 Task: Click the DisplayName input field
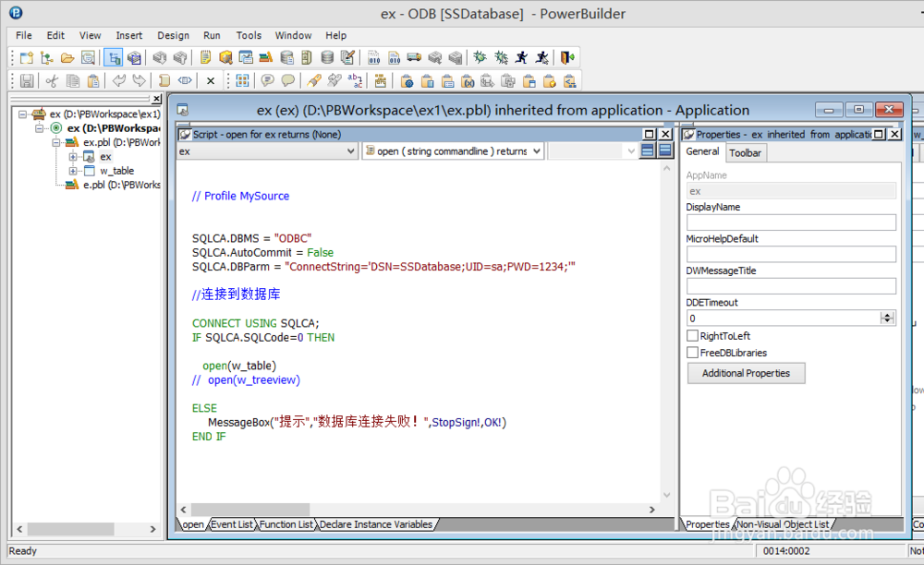tap(791, 222)
